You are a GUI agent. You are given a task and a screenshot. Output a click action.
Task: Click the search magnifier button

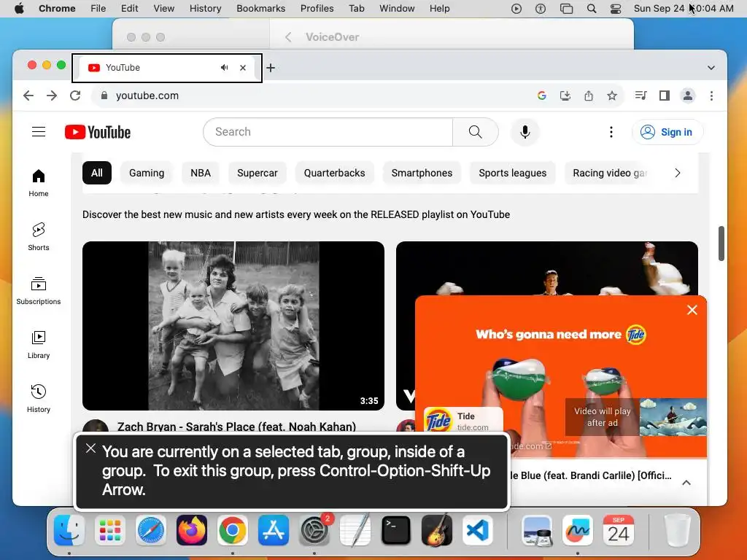tap(475, 132)
